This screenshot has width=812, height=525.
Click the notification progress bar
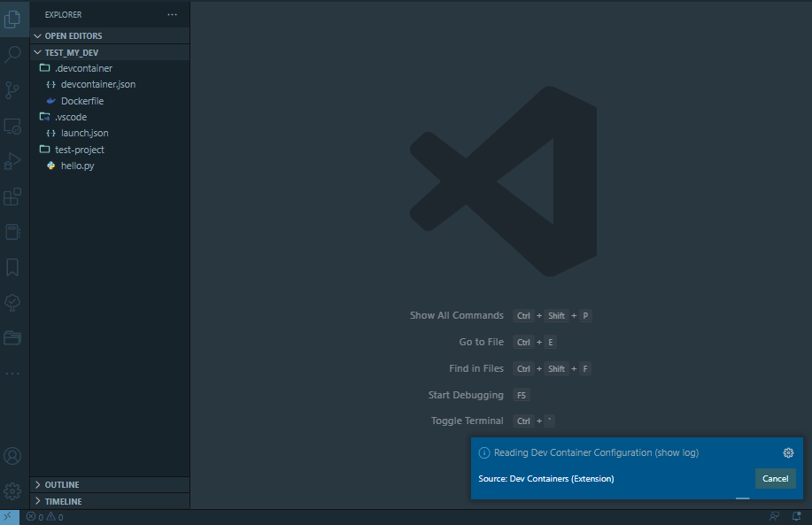[x=637, y=498]
